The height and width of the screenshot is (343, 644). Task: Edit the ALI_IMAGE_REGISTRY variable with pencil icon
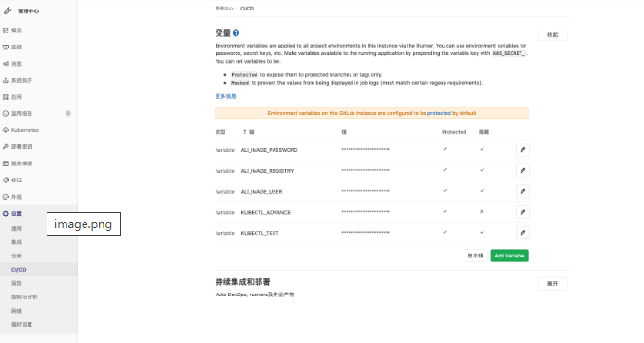(x=522, y=170)
